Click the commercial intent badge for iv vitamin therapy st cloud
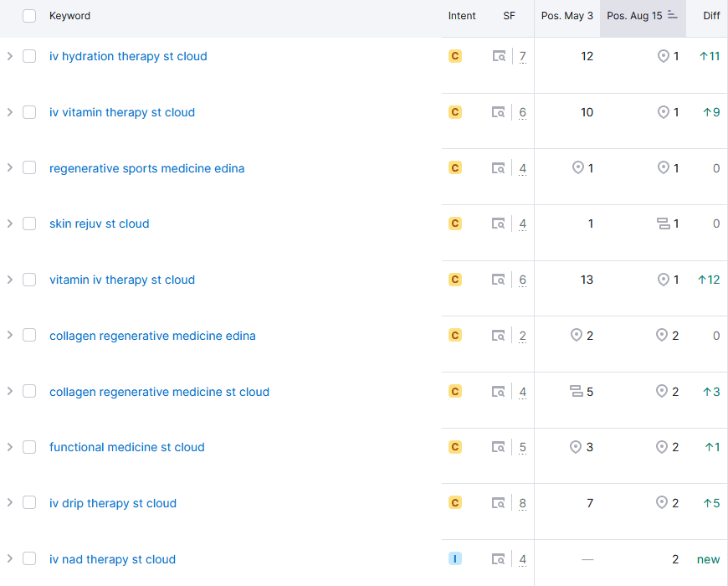The height and width of the screenshot is (586, 728). click(455, 112)
